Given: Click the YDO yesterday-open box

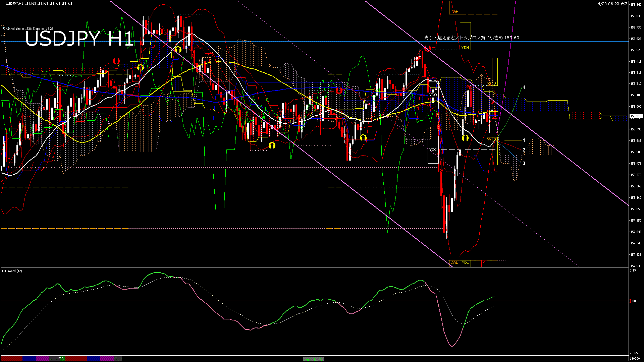Looking at the screenshot, I should [433, 95].
